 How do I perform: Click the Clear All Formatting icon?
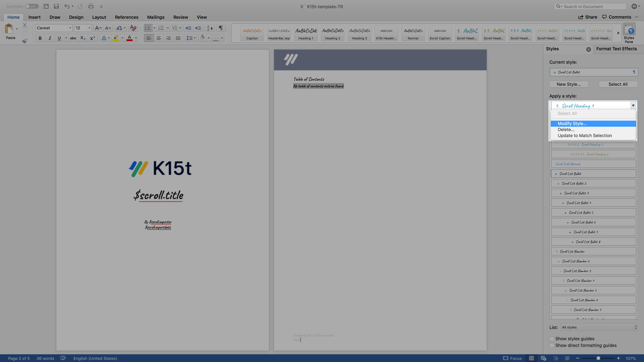(x=133, y=28)
